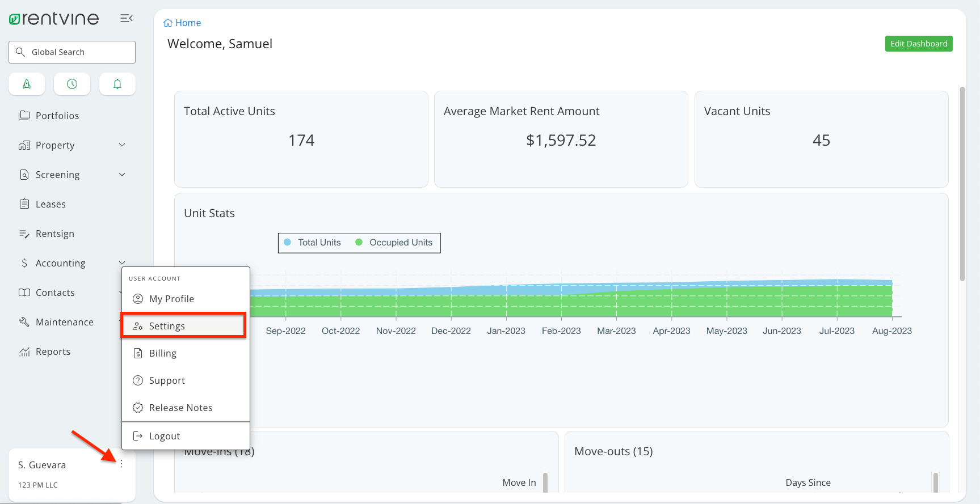The image size is (980, 504).
Task: Open the Portfolios page in sidebar
Action: click(57, 116)
